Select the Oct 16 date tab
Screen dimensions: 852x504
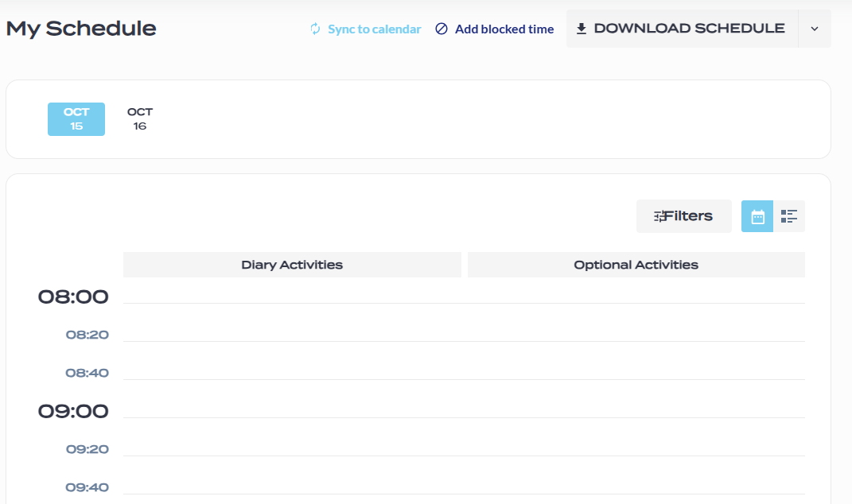coord(140,119)
